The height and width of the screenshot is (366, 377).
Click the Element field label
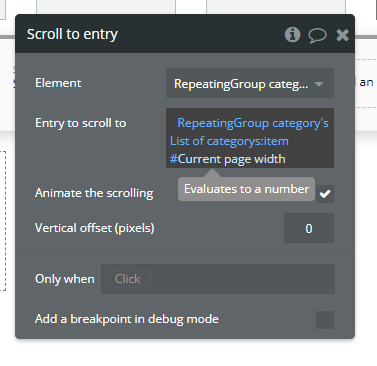coord(58,83)
